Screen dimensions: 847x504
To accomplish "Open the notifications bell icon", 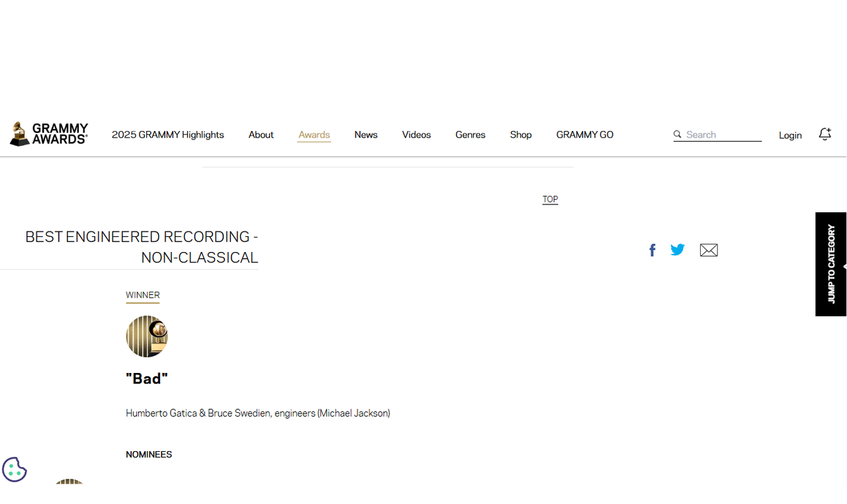I will [x=825, y=134].
